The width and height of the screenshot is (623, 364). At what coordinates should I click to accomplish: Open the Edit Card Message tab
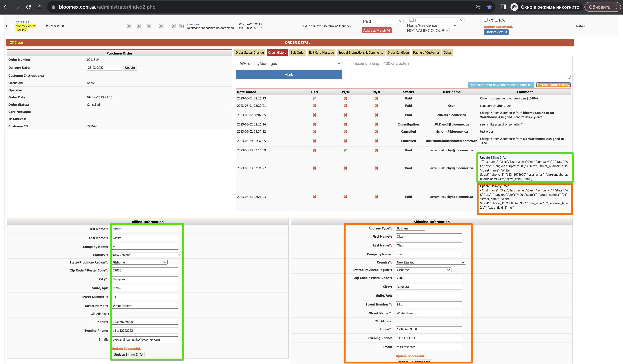321,52
